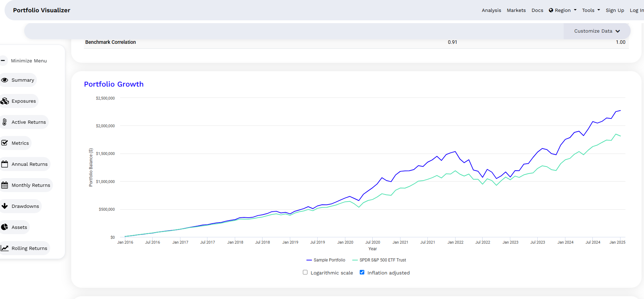Expand the Customize Data dropdown
The height and width of the screenshot is (299, 644).
597,31
